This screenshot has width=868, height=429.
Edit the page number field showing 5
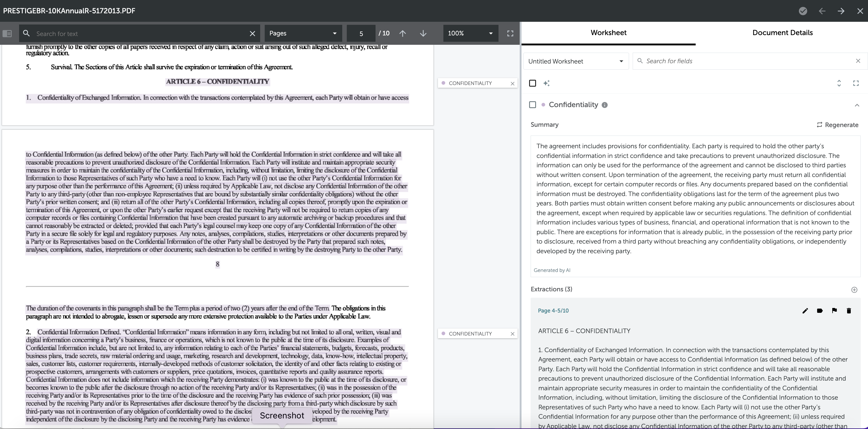coord(361,33)
